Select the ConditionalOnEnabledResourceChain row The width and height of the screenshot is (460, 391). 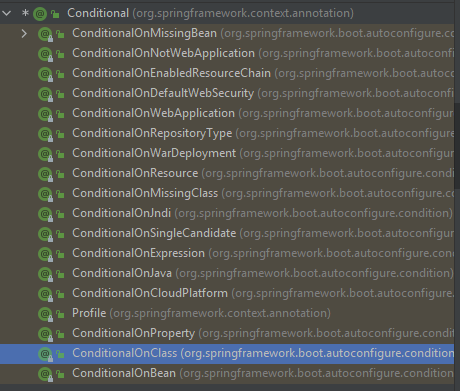[x=227, y=73]
